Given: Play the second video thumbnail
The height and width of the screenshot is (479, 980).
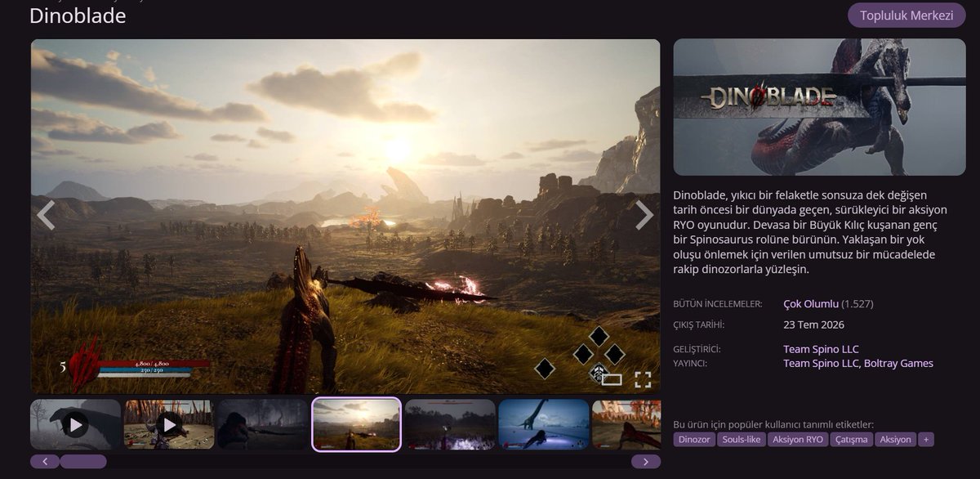Looking at the screenshot, I should 168,424.
